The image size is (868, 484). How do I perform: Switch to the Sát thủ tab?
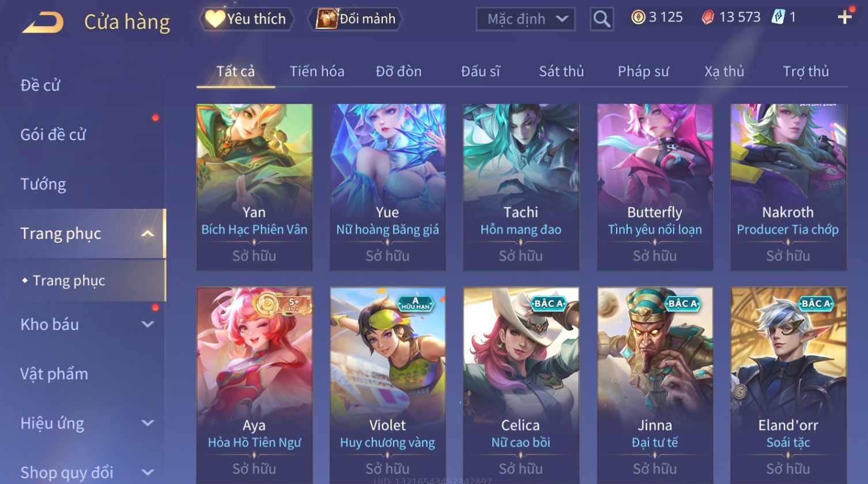coord(561,72)
